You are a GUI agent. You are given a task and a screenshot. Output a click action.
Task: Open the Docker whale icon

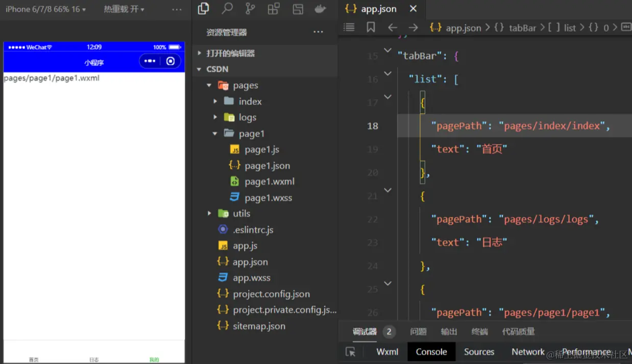[321, 9]
